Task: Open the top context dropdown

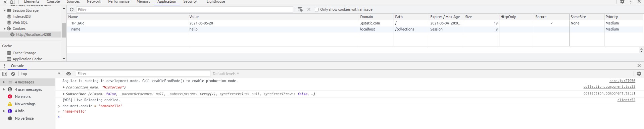Action: tap(41, 74)
